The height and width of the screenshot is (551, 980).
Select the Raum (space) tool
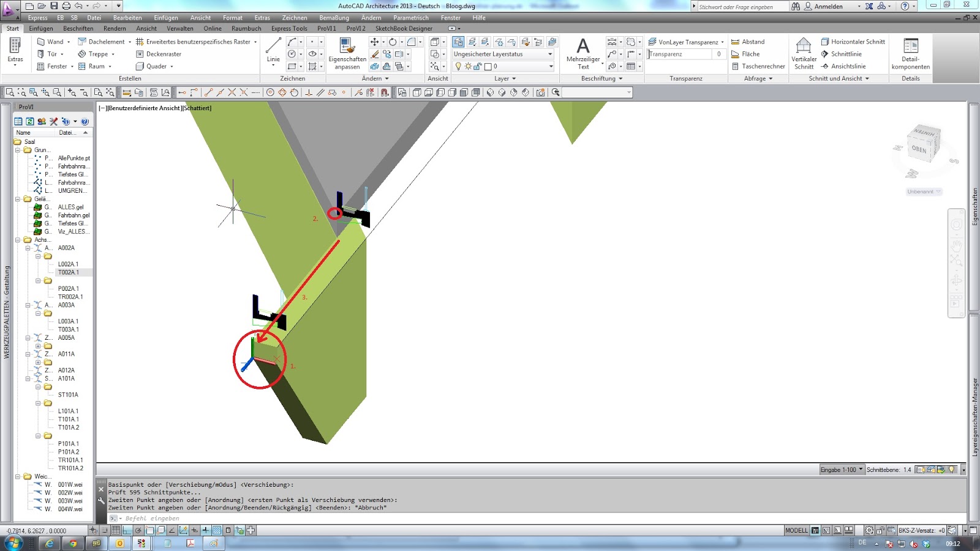click(x=91, y=66)
